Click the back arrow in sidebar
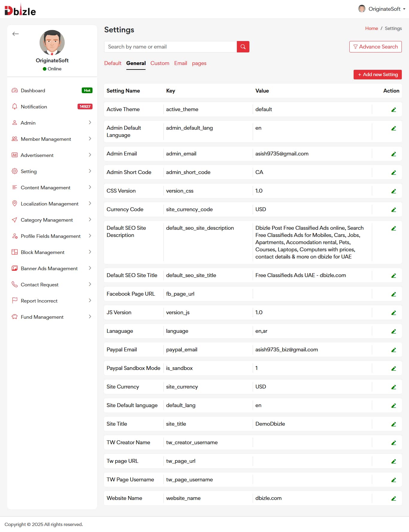The height and width of the screenshot is (532, 409). [x=16, y=34]
